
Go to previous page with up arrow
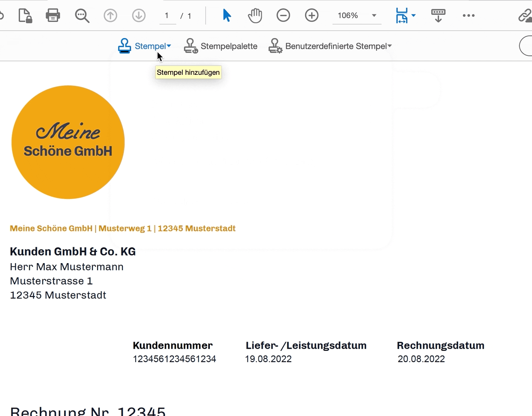[110, 15]
